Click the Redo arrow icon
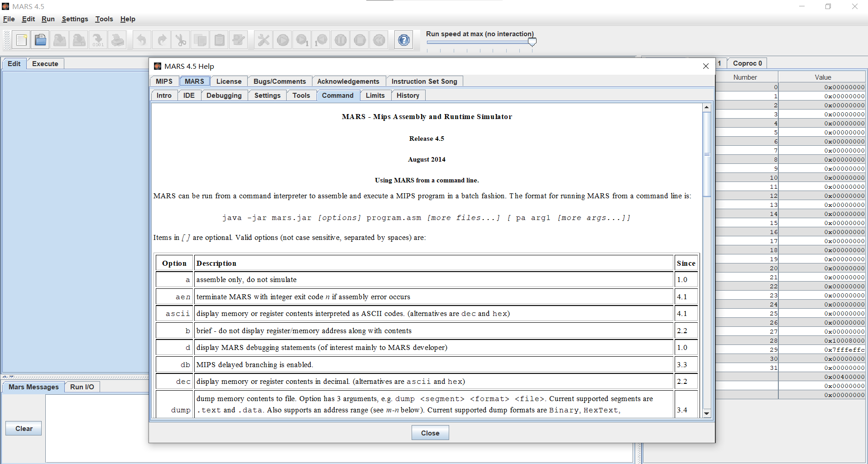This screenshot has height=464, width=868. click(161, 40)
